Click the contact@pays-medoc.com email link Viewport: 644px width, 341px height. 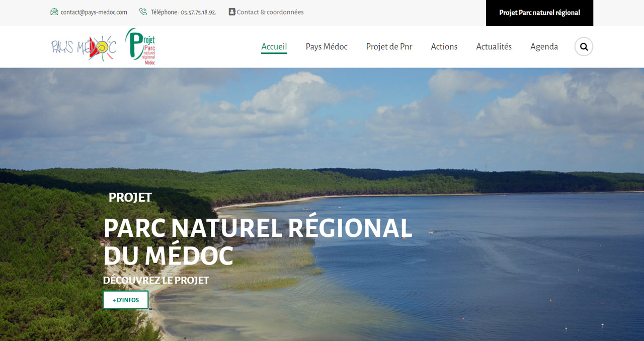[x=94, y=12]
